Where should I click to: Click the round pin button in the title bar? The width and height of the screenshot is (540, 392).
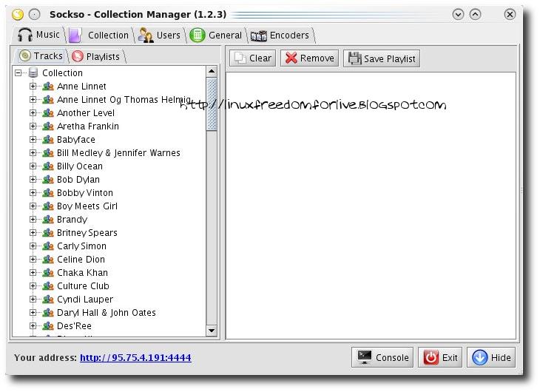pos(35,15)
